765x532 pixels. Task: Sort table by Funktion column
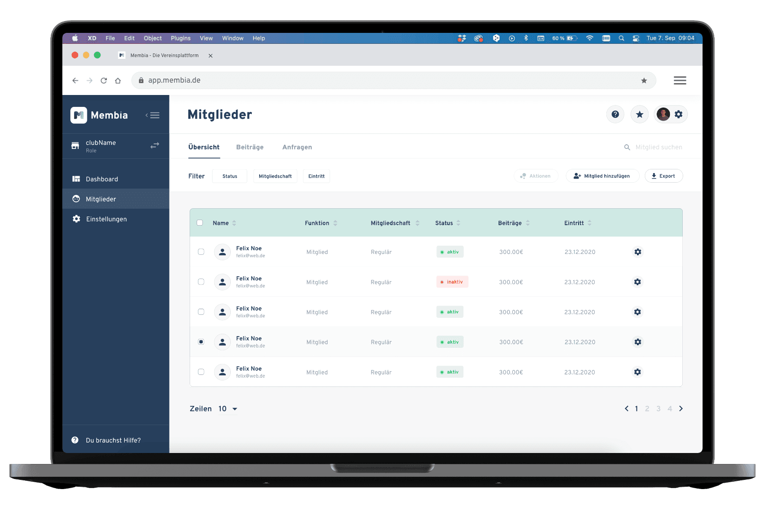coord(321,223)
